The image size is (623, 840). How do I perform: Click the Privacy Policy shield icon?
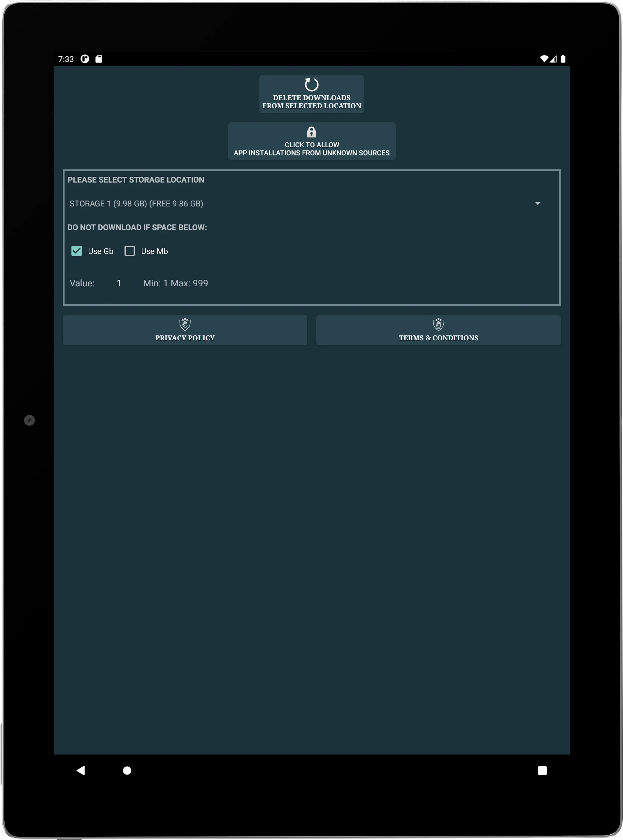tap(185, 324)
